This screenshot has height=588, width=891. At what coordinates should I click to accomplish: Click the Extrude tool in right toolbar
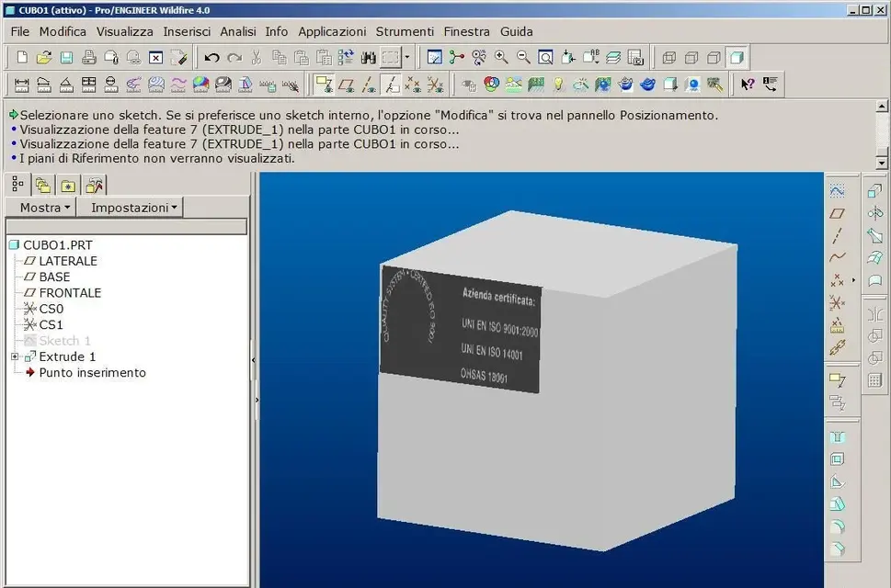click(874, 190)
